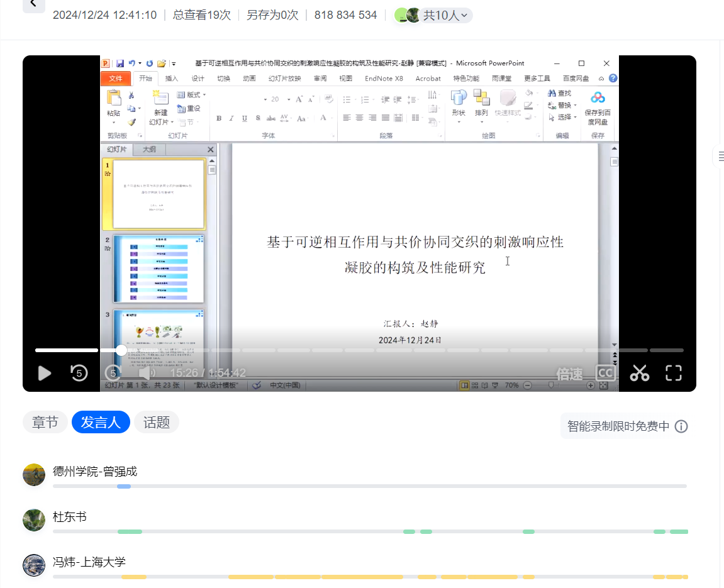Click 德州学院-曾强成 speaker avatar
This screenshot has width=724, height=588.
(x=34, y=475)
